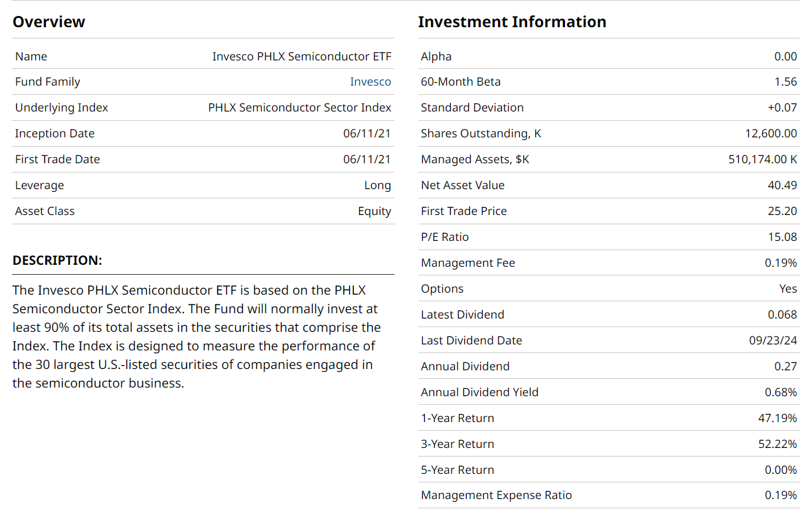Click the Investment Information heading
This screenshot has height=511, width=812.
[512, 22]
